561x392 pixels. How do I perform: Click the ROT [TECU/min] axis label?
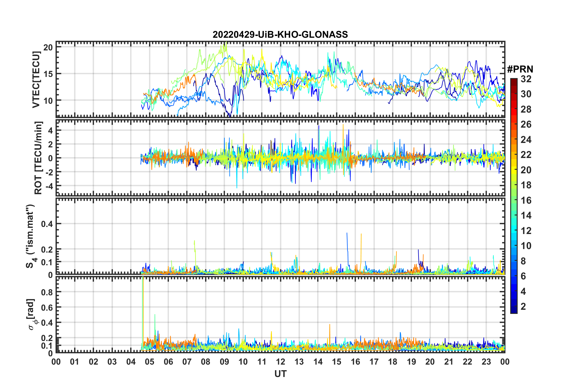tap(38, 158)
